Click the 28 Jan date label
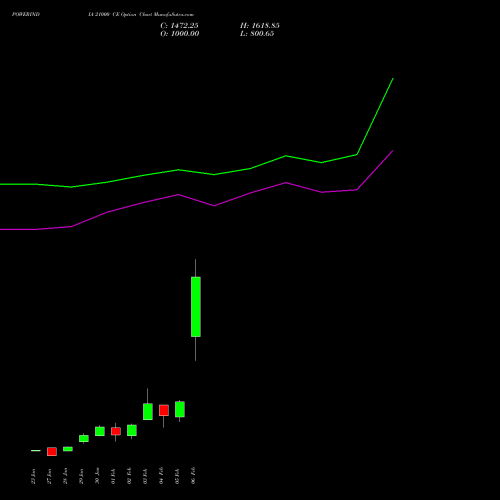This screenshot has width=500, height=500. click(65, 476)
